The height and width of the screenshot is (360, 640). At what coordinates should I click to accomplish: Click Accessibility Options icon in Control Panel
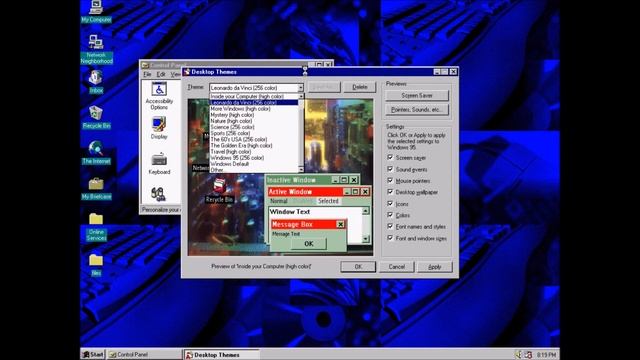[x=159, y=89]
